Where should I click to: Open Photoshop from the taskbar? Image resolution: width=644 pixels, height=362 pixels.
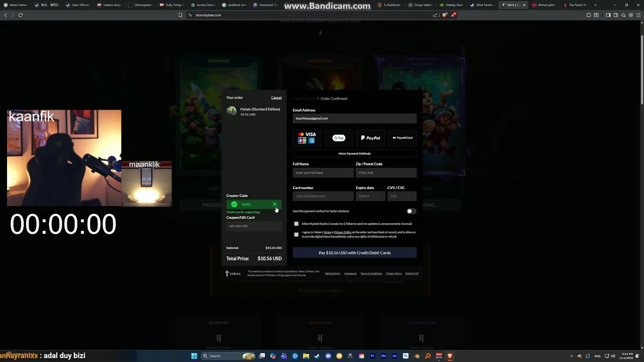[x=406, y=356]
